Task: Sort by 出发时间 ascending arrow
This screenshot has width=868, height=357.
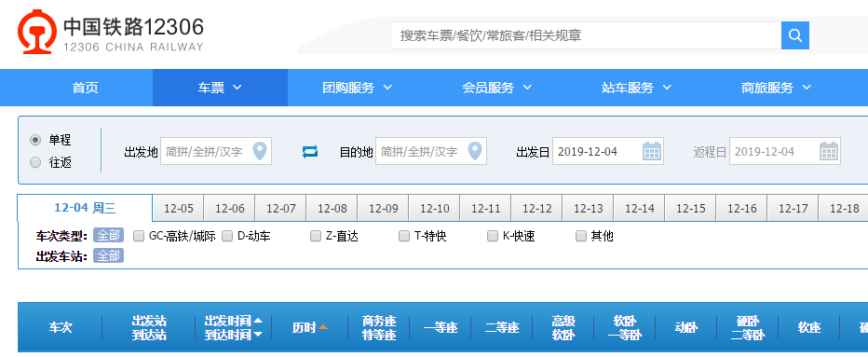Action: pos(257,321)
